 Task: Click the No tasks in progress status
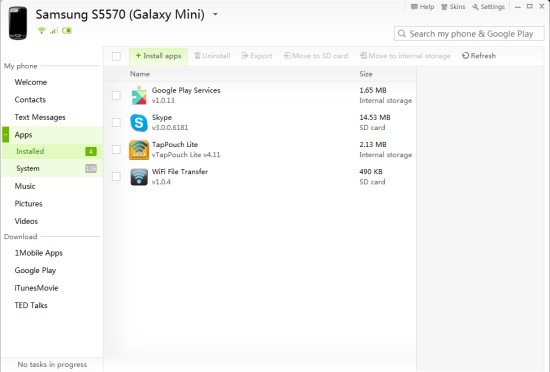[x=52, y=364]
